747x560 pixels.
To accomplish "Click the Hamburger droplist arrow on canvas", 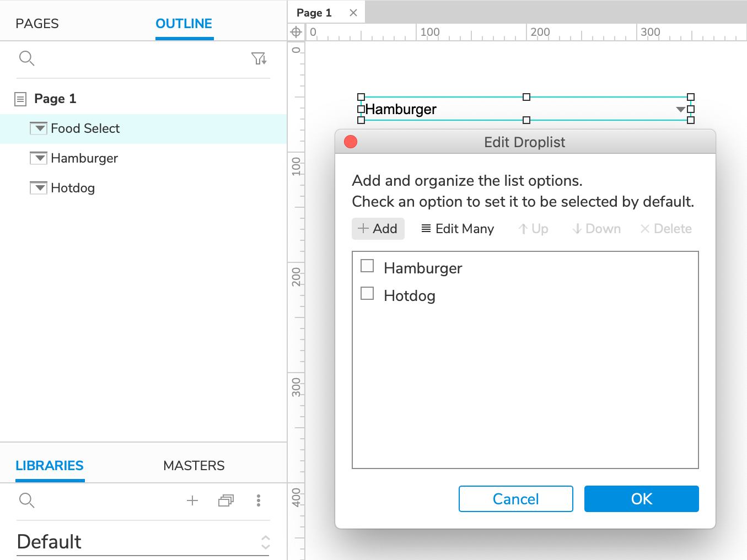I will click(x=680, y=109).
